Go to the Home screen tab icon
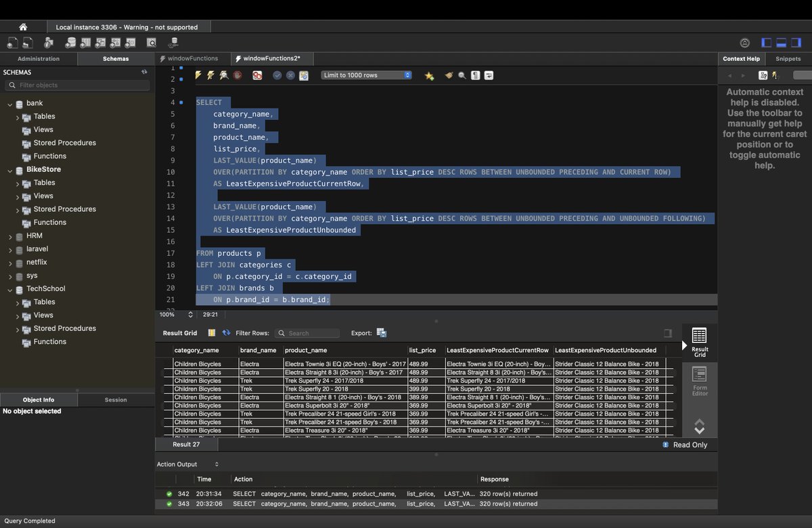Screen dimensions: 812x528 (23, 27)
